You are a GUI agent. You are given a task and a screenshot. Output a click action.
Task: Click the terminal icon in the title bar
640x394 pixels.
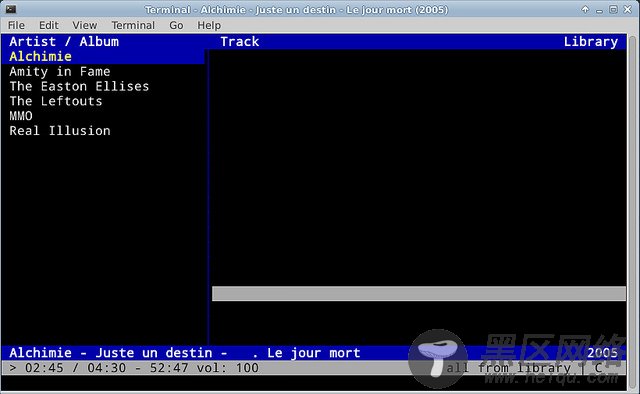[x=11, y=9]
